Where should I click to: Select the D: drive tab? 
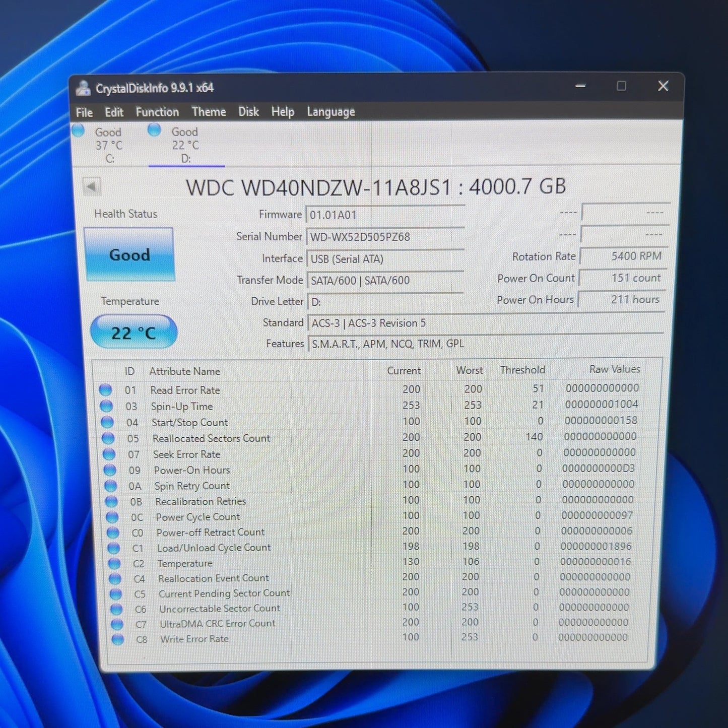(x=186, y=145)
